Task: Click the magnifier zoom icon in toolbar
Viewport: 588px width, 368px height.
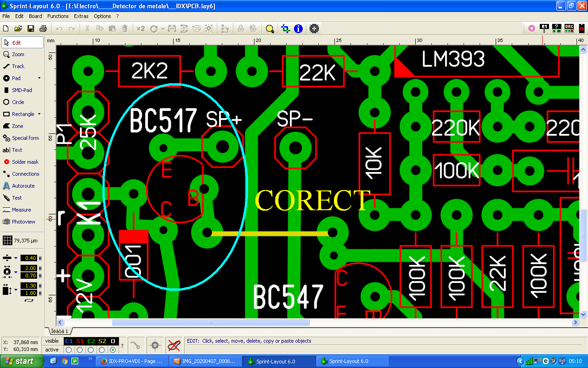Action: click(270, 29)
